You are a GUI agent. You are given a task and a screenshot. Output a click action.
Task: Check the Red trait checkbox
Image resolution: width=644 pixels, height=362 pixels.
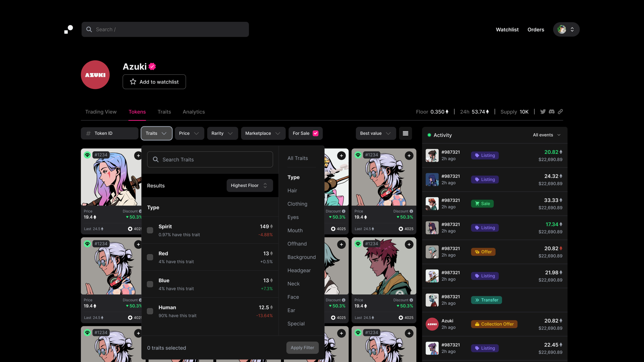click(x=150, y=257)
